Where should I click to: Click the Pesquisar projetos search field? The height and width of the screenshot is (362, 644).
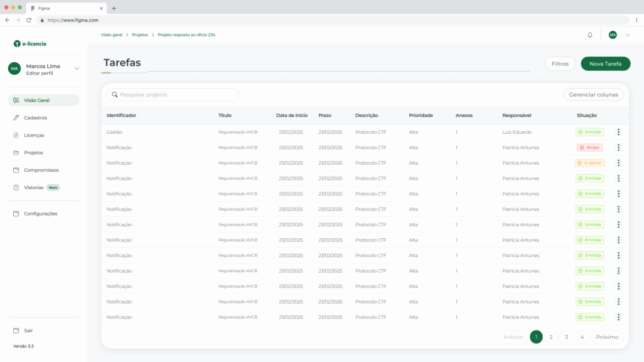pos(173,95)
